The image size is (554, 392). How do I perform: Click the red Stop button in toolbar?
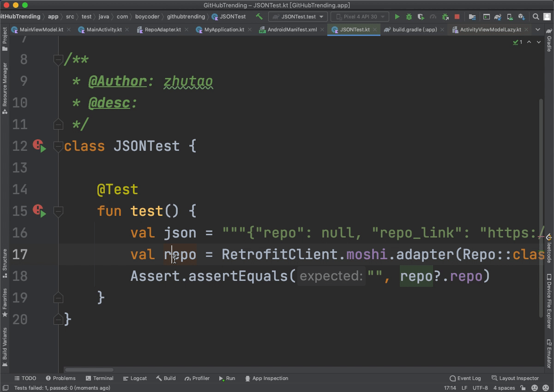(457, 17)
